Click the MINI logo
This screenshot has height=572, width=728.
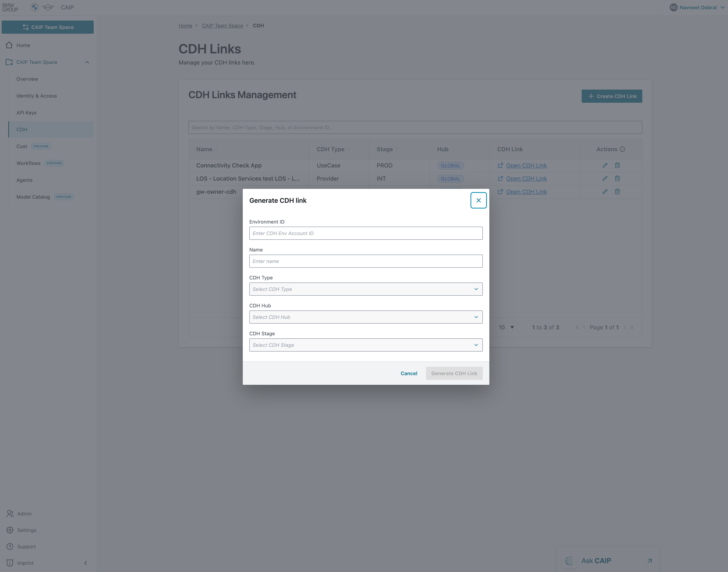click(x=48, y=7)
